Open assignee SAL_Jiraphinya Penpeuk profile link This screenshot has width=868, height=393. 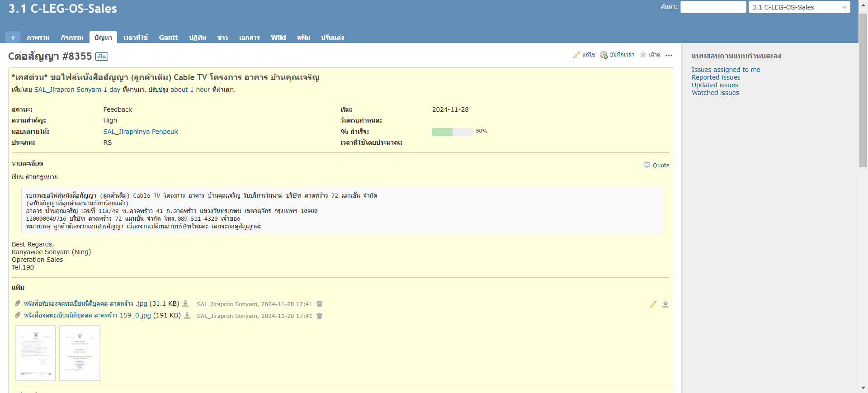141,132
